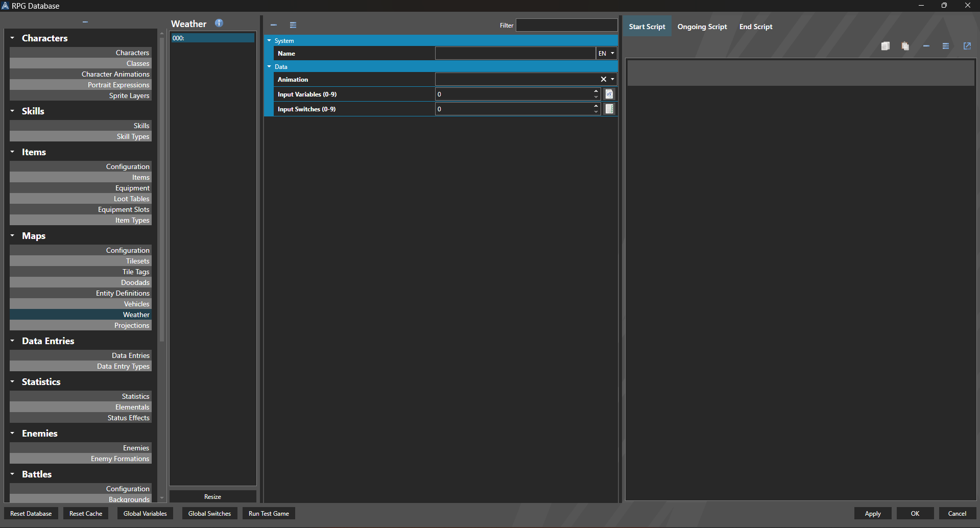
Task: Open script editor in external window
Action: (967, 46)
